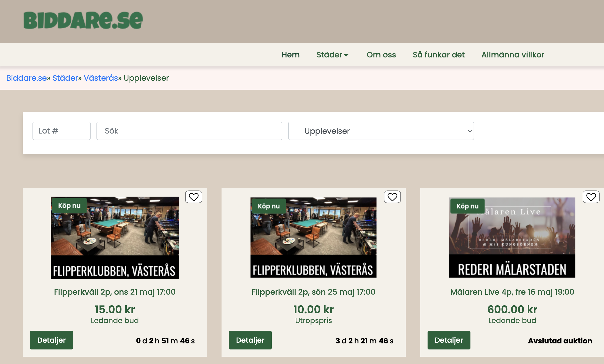Favorite the Flipperkväll ons 21 maj listing

(x=193, y=197)
